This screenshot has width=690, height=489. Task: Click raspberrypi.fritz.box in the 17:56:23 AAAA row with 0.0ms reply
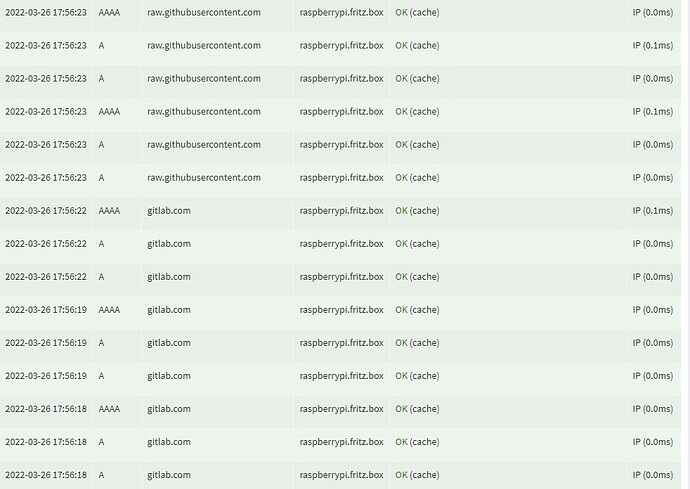pyautogui.click(x=341, y=12)
